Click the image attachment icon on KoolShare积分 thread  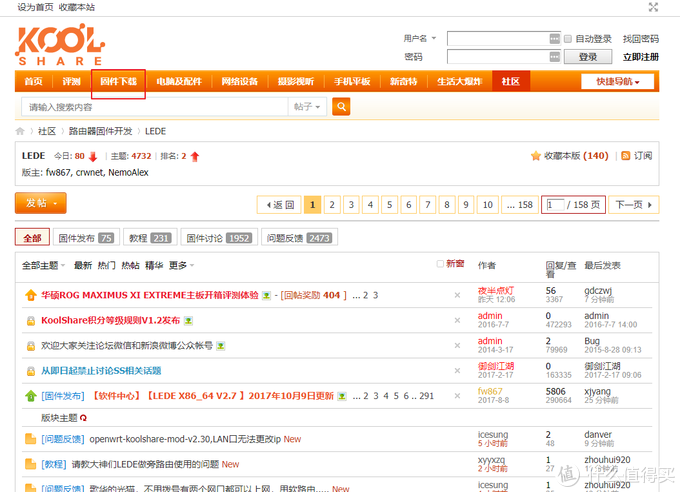[188, 321]
